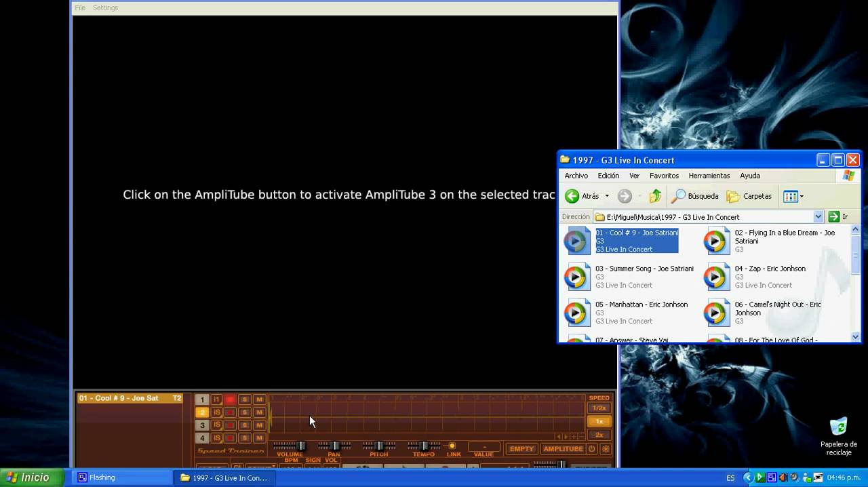Solo track 2
The width and height of the screenshot is (868, 487).
[x=245, y=412]
